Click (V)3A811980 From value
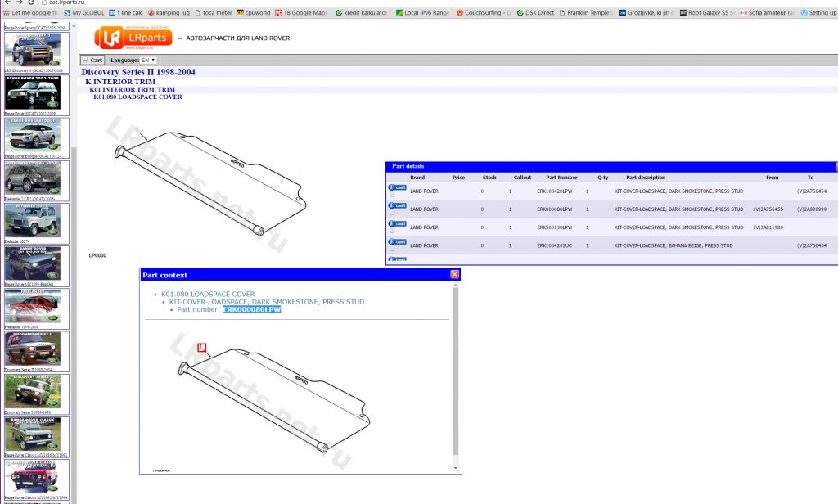Image resolution: width=838 pixels, height=504 pixels. point(768,227)
